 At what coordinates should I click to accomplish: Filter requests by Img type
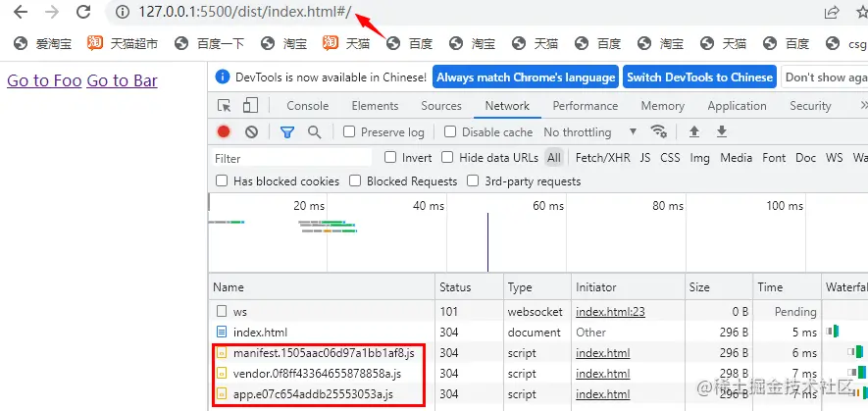point(699,158)
